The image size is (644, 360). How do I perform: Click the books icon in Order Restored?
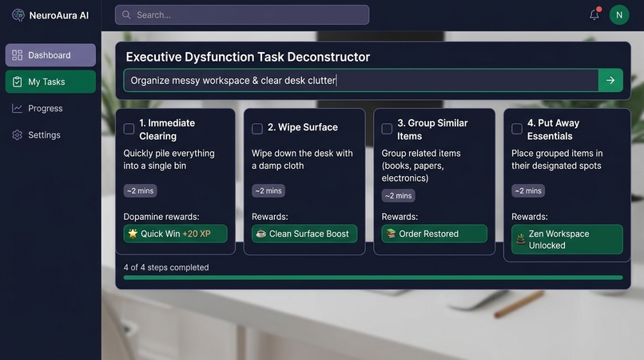(x=391, y=234)
